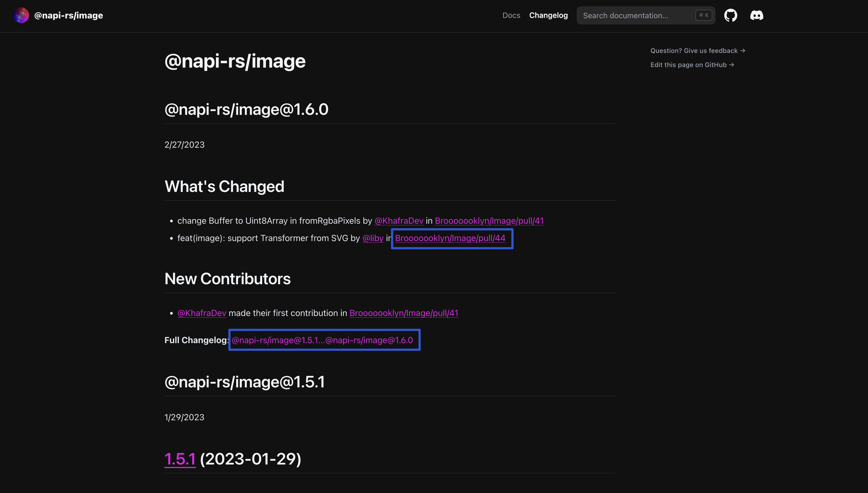
Task: Click the napi-rs logo avatar
Action: [x=21, y=15]
